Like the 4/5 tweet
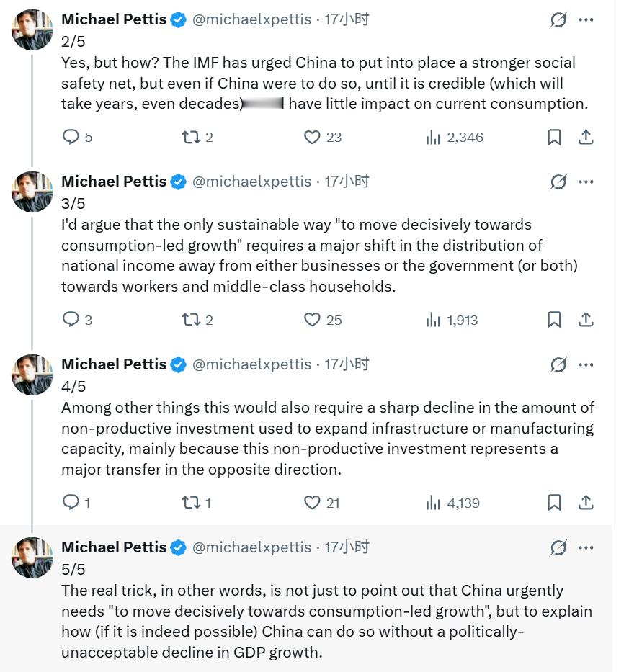 (312, 503)
